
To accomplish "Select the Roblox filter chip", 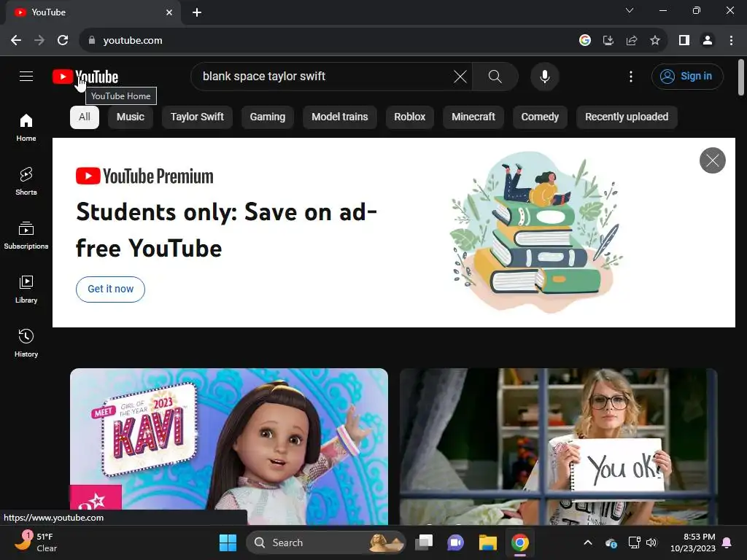I will 410,117.
